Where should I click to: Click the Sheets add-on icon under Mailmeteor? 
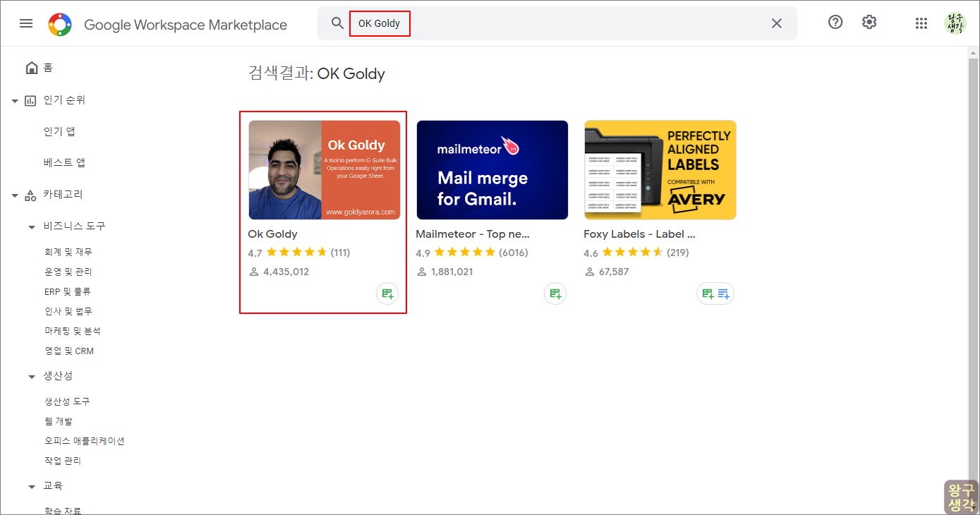click(x=555, y=293)
